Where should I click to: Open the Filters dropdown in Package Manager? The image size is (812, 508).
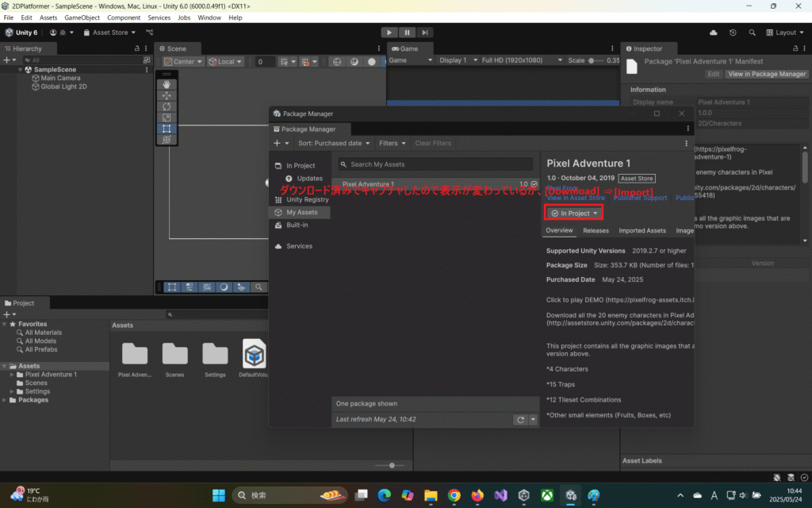393,144
